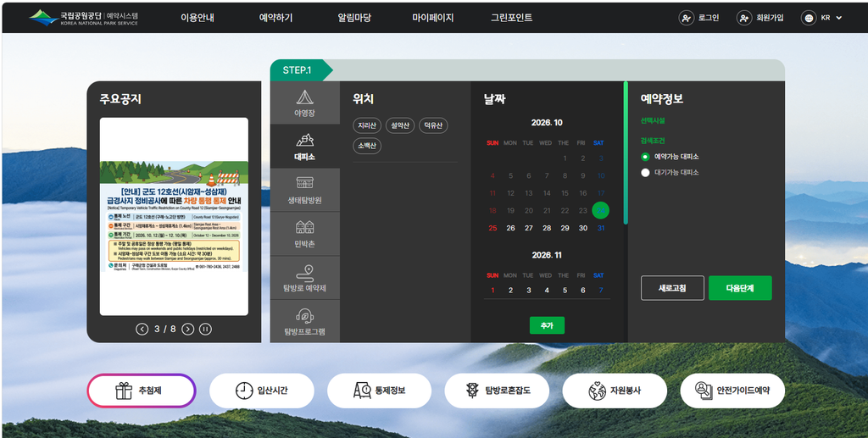
Task: Select the 대피소 shelter tab
Action: tap(305, 147)
